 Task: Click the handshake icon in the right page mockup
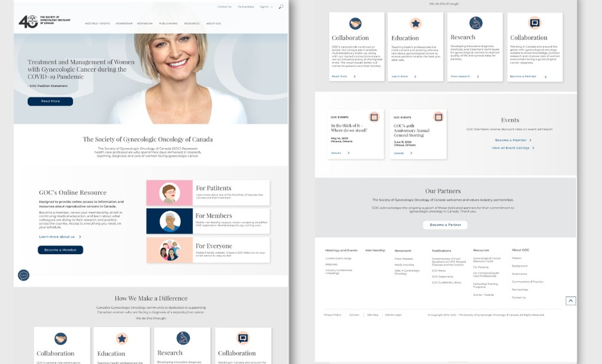pos(355,24)
